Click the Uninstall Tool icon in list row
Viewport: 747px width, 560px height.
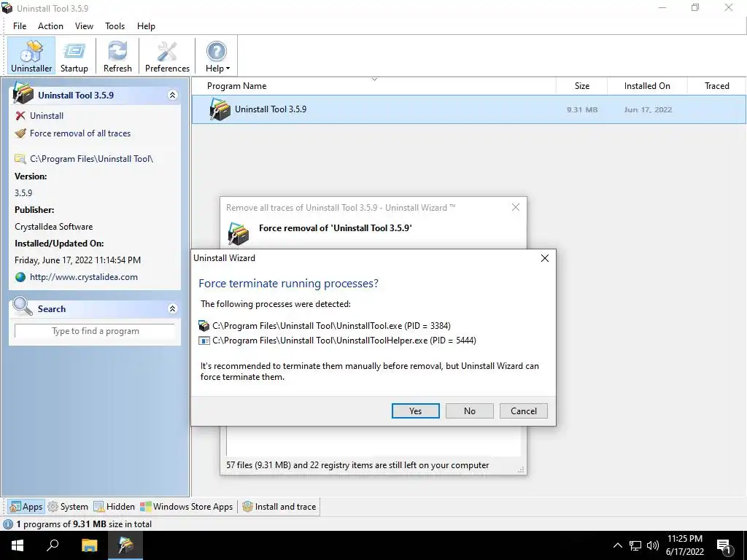[x=220, y=109]
